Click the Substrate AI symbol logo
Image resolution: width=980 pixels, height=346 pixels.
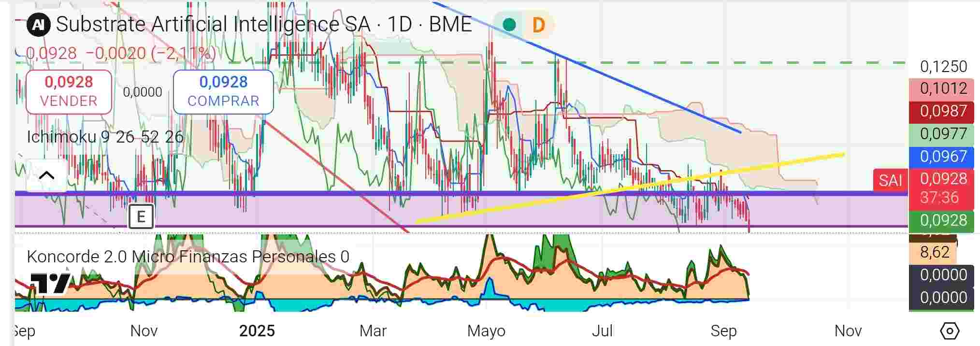point(39,24)
